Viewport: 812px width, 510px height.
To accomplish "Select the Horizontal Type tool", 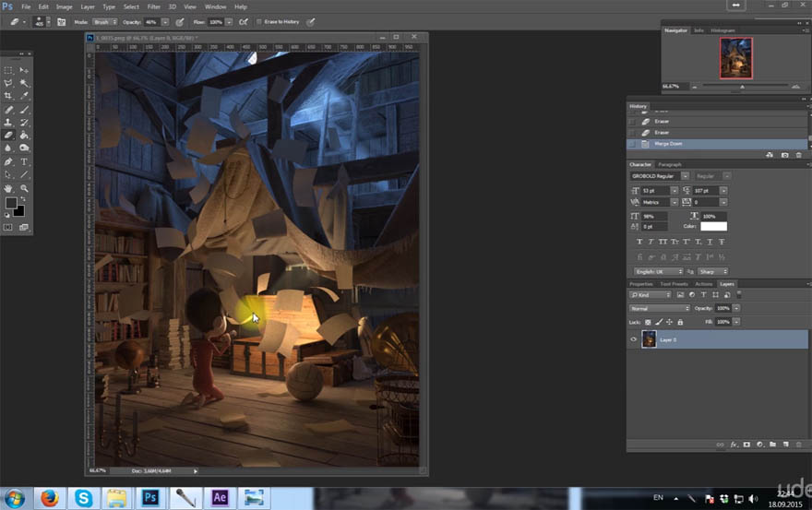I will coord(24,161).
